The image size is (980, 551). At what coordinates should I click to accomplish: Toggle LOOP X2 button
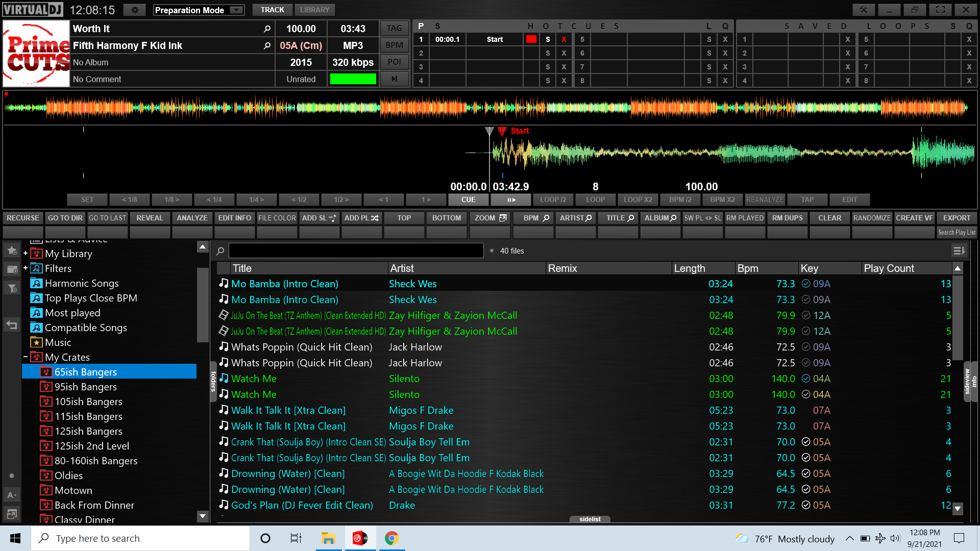pos(638,200)
